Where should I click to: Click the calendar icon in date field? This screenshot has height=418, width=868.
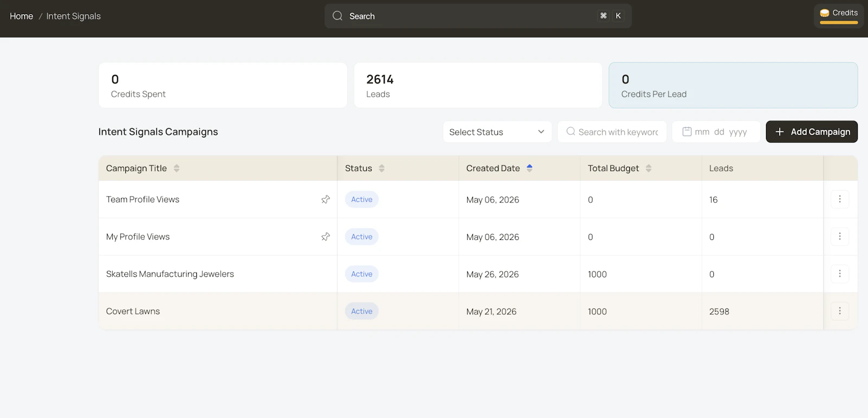[x=687, y=131]
